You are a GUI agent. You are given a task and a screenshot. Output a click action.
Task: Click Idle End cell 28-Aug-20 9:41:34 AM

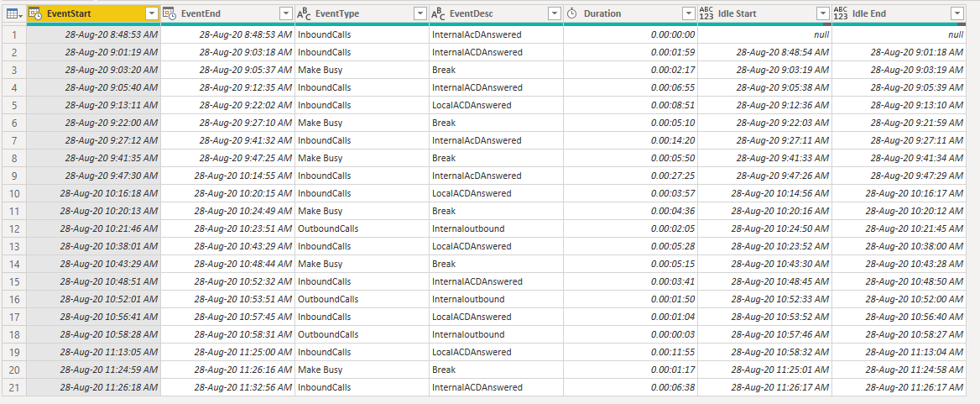click(x=899, y=158)
